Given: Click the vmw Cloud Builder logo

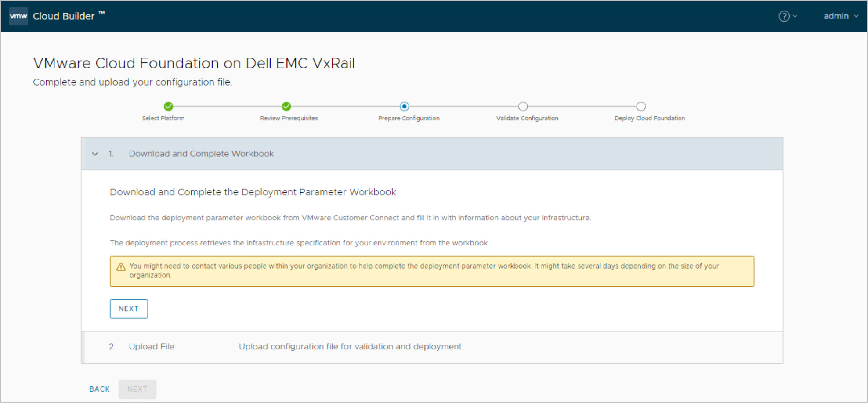Looking at the screenshot, I should point(18,16).
